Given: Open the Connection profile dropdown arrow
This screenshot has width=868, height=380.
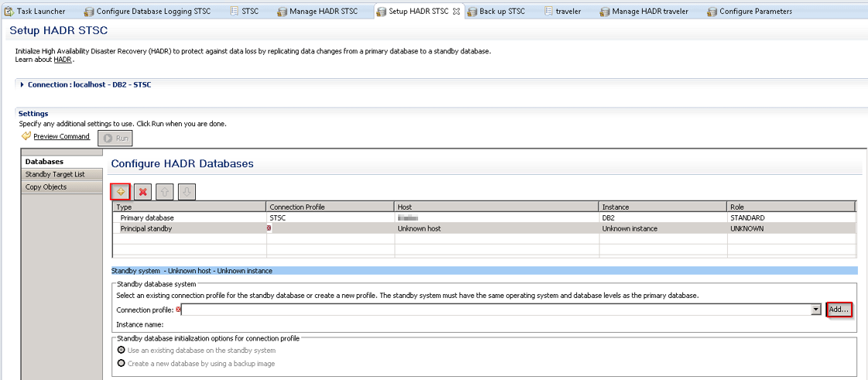Looking at the screenshot, I should pos(815,310).
